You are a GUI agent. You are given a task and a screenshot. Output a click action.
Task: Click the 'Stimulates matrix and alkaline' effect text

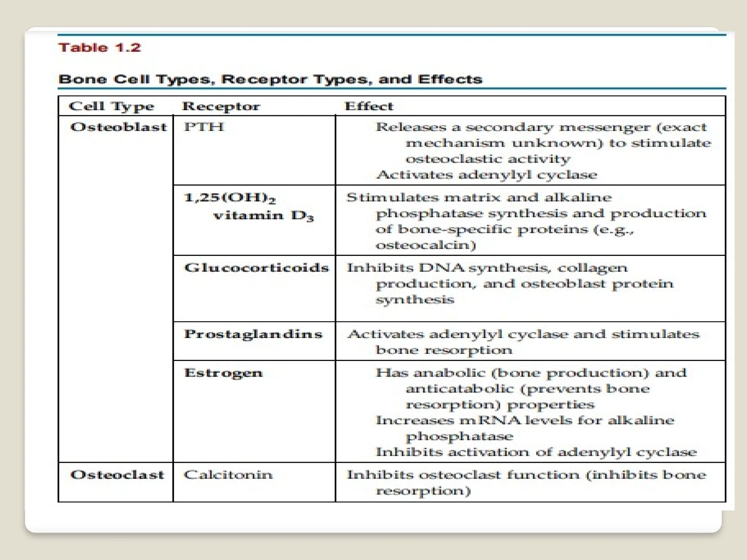(x=479, y=198)
